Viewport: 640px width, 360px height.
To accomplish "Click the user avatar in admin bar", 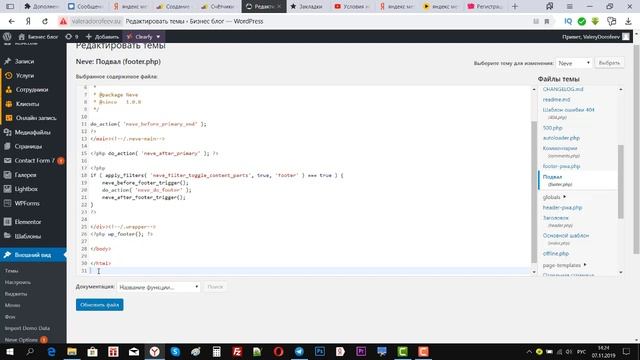I will 626,37.
